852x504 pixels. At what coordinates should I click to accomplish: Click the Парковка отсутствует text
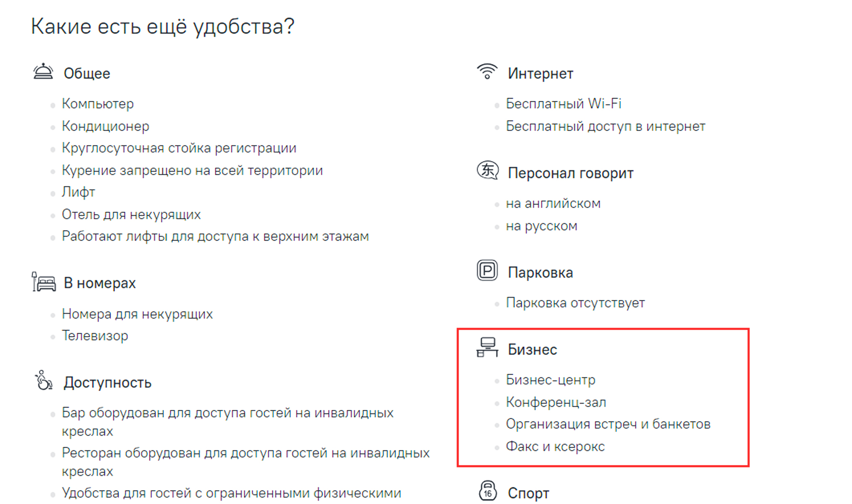click(x=575, y=303)
